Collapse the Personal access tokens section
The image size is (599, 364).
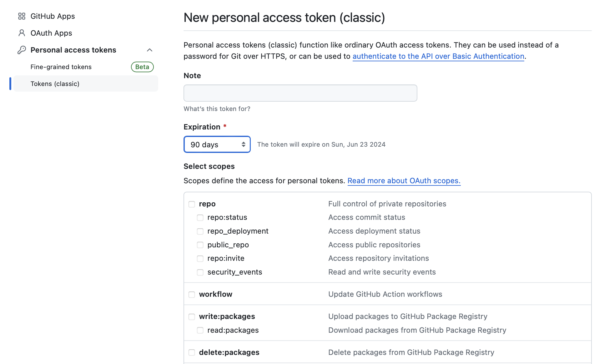(149, 50)
